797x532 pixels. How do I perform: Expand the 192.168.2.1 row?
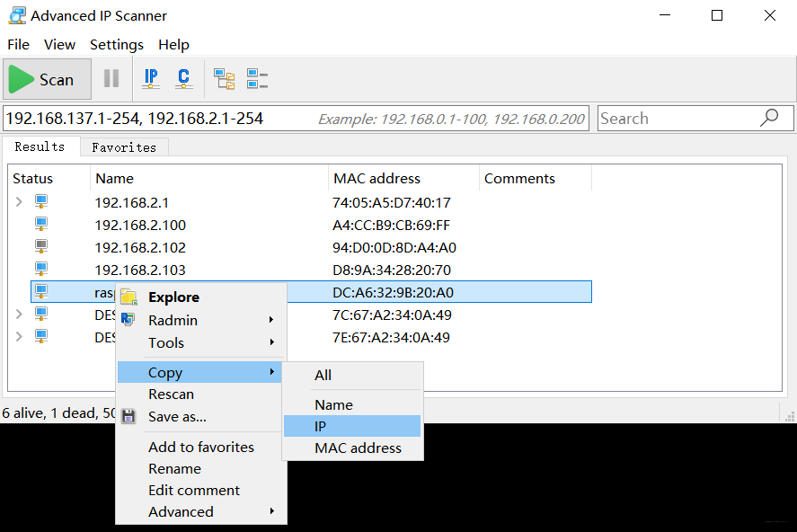tap(19, 201)
